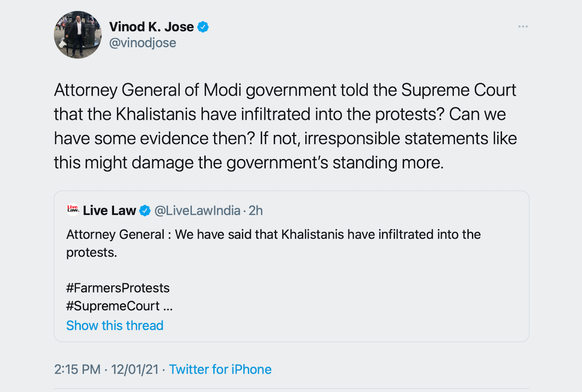This screenshot has width=582, height=392.
Task: Open the Twitter for iPhone source link
Action: coord(220,370)
